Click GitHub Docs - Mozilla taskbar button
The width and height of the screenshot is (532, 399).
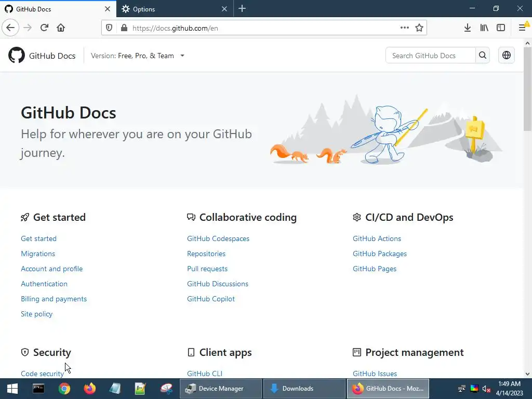click(x=388, y=389)
